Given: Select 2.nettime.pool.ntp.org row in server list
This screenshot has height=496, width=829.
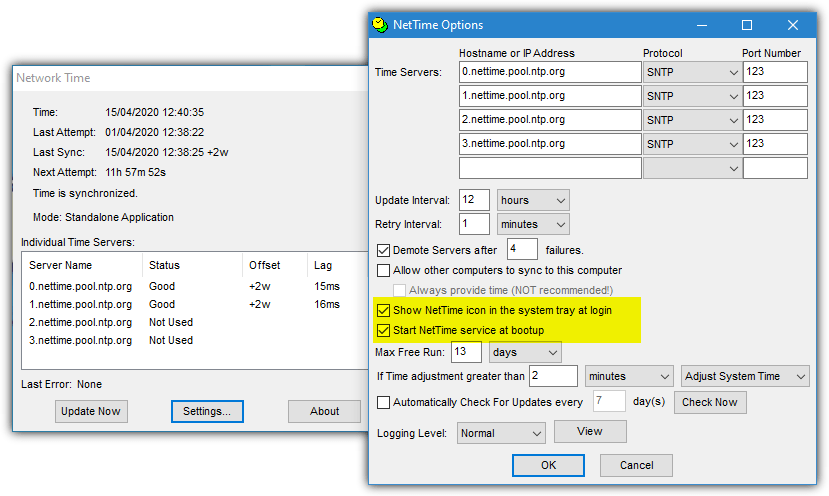Looking at the screenshot, I should [195, 323].
